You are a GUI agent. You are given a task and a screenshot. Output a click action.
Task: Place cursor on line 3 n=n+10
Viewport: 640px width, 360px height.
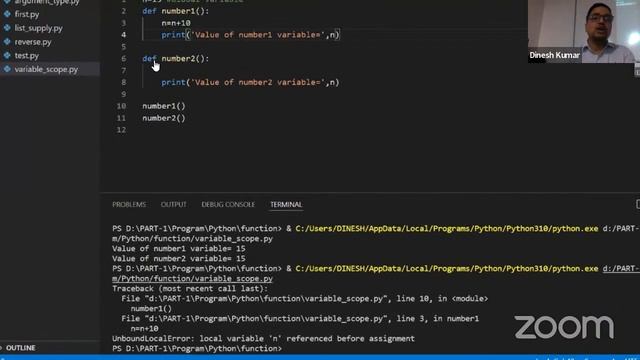tap(176, 23)
